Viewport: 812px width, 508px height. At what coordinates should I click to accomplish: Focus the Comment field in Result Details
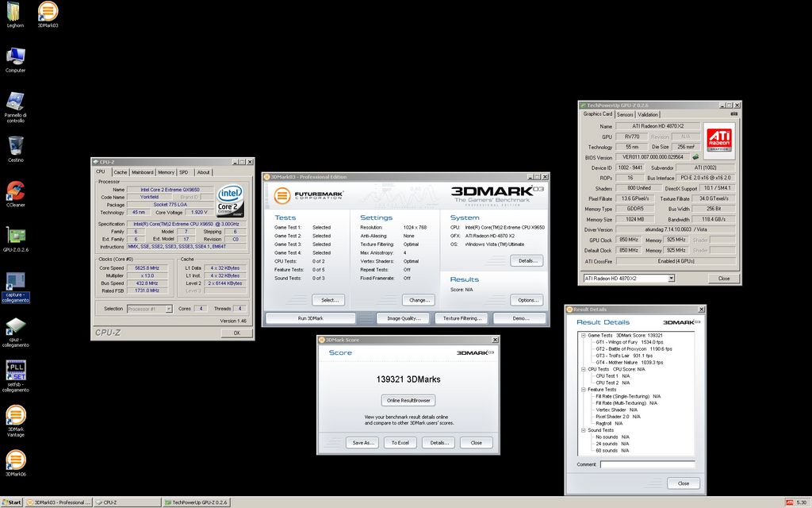647,464
